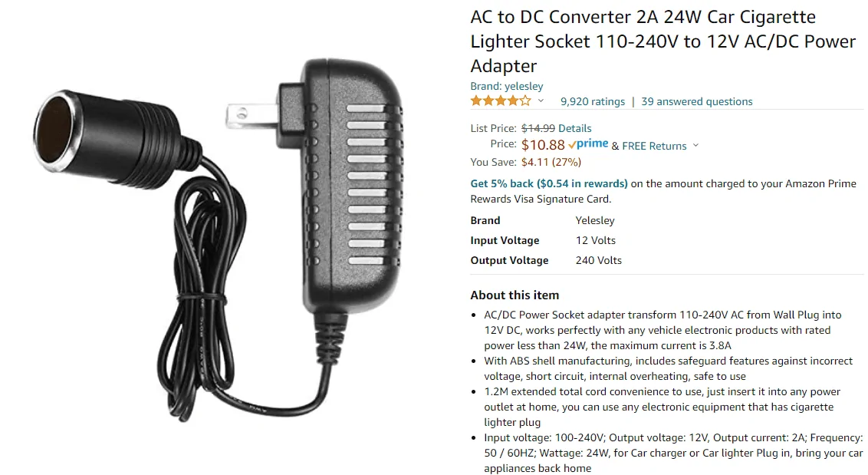This screenshot has height=475, width=868.
Task: Click the star rating icons
Action: 500,101
